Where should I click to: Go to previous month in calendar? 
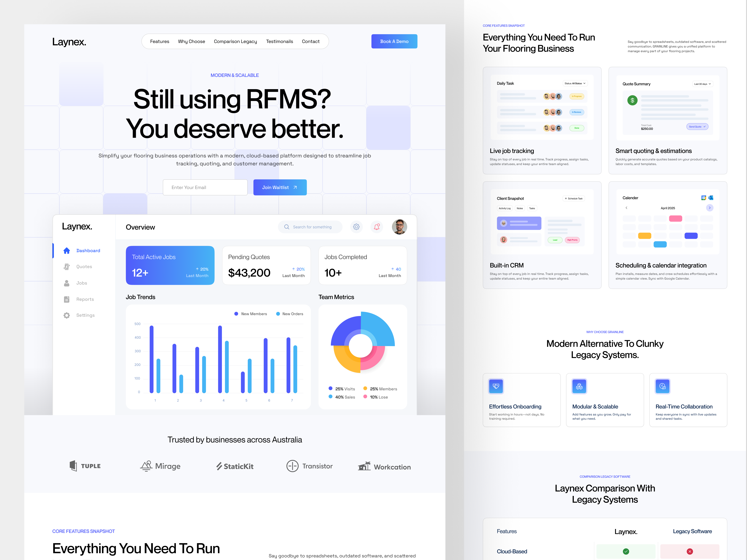pos(626,208)
